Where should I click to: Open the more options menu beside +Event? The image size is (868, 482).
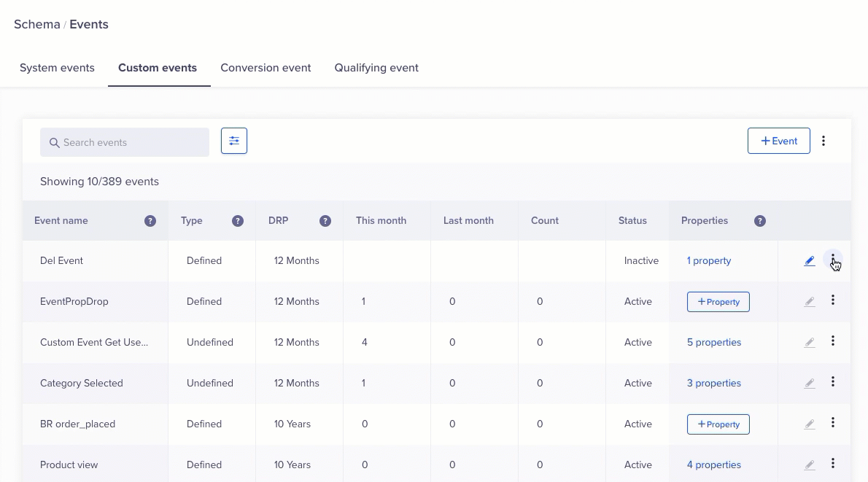click(824, 141)
